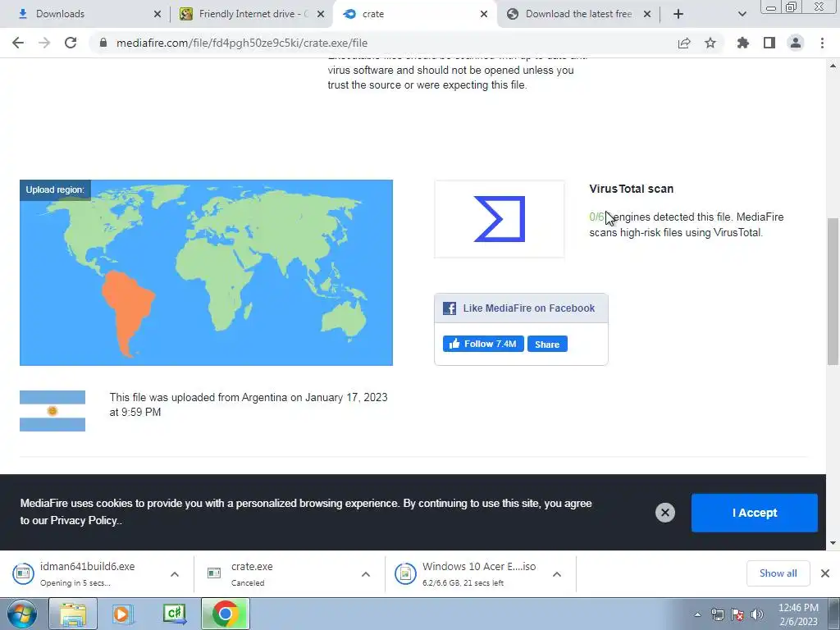The width and height of the screenshot is (840, 630).
Task: Click the address bar URL
Action: point(242,43)
